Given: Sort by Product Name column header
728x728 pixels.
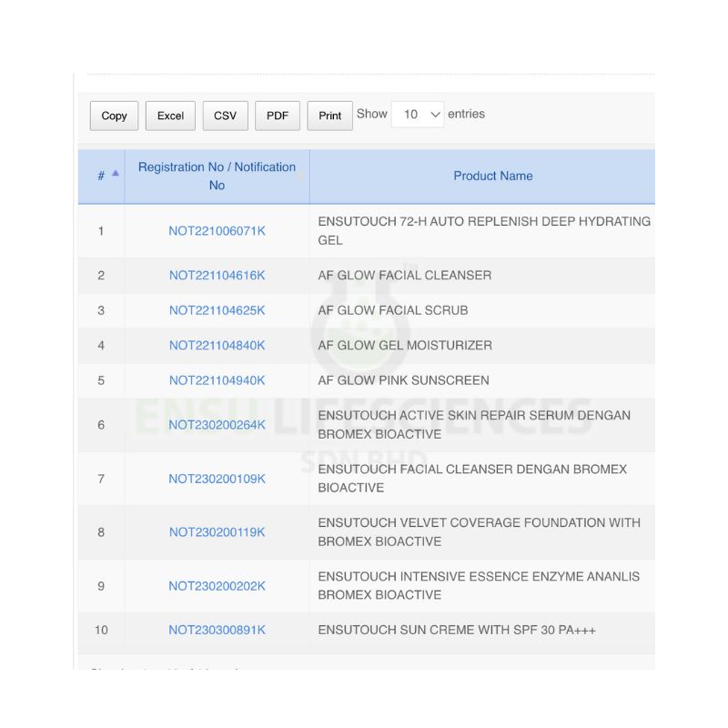Looking at the screenshot, I should 492,176.
